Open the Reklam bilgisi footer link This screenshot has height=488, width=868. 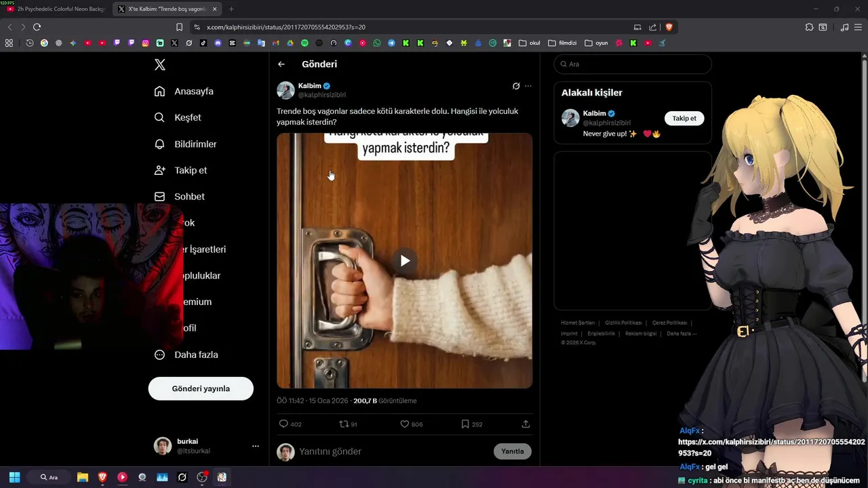click(x=641, y=333)
